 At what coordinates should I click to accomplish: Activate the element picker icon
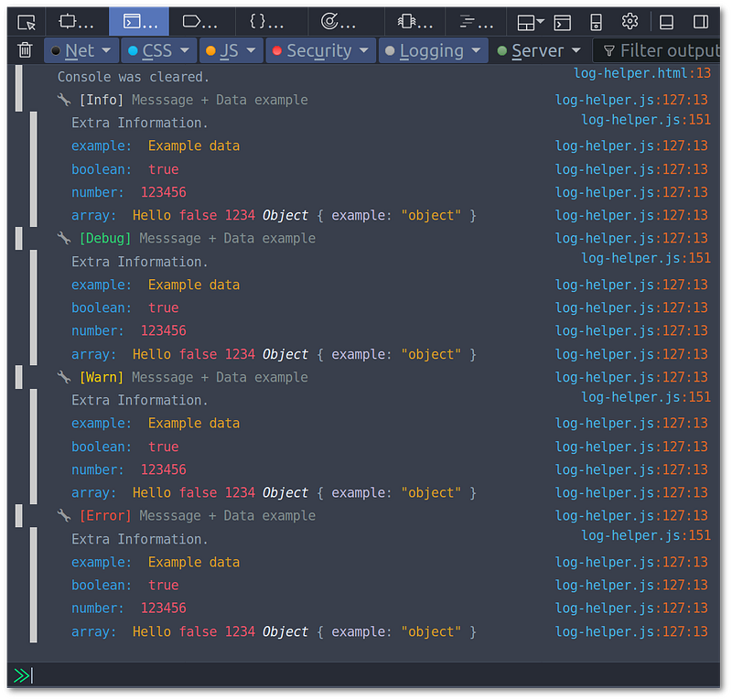[27, 22]
